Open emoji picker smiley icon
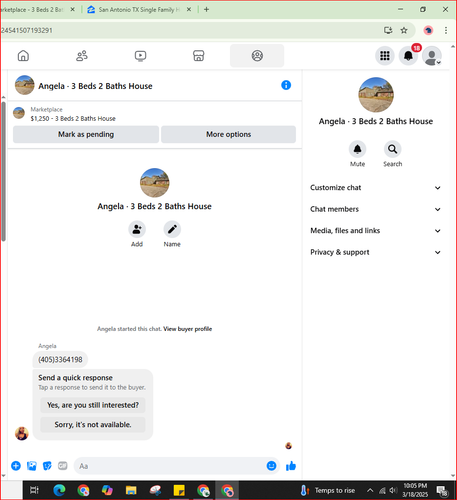Viewport: 457px width, 500px height. click(271, 466)
